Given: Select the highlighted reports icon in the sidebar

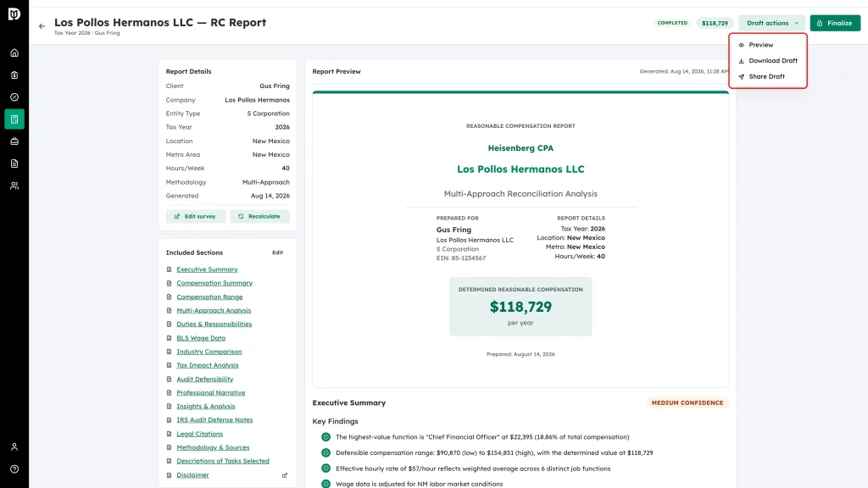Looking at the screenshot, I should click(14, 119).
